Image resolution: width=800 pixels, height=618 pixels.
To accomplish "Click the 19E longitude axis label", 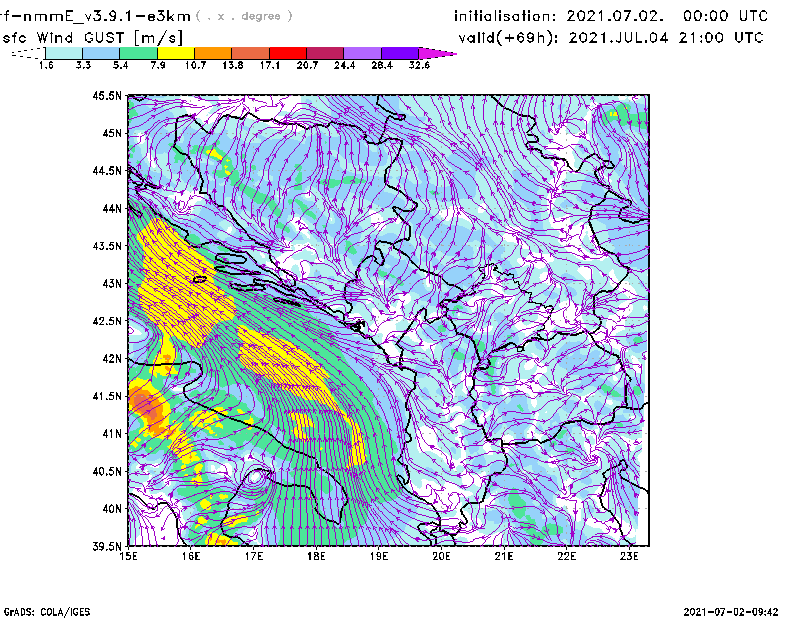I will 379,556.
